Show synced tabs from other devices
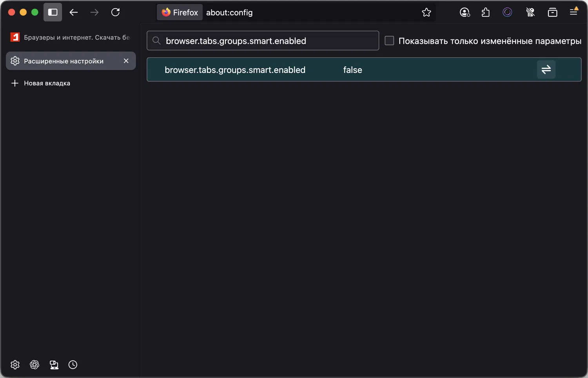Viewport: 588px width, 378px height. (54, 365)
